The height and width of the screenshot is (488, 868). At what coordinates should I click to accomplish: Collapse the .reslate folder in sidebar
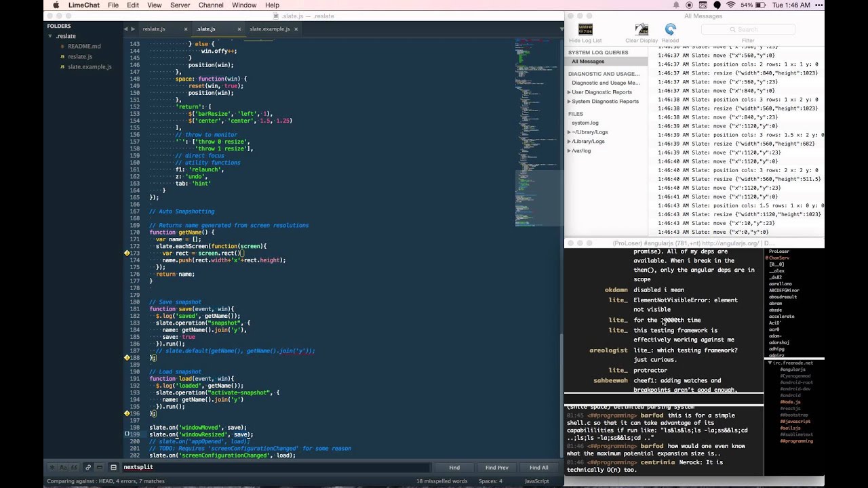(x=50, y=36)
